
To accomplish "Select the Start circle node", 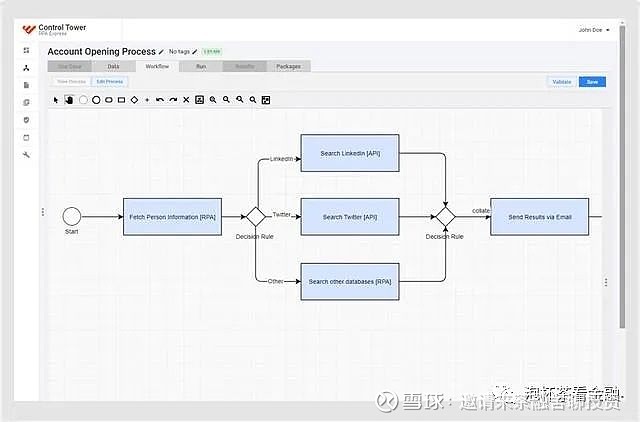I will click(x=72, y=216).
